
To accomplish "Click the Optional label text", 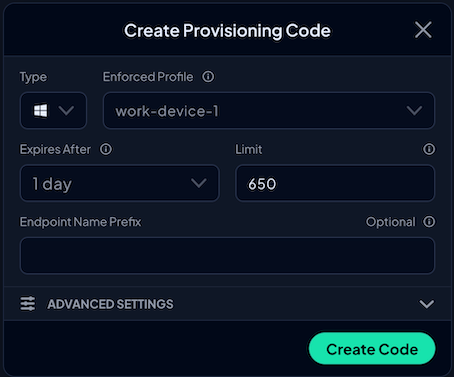I will point(391,222).
